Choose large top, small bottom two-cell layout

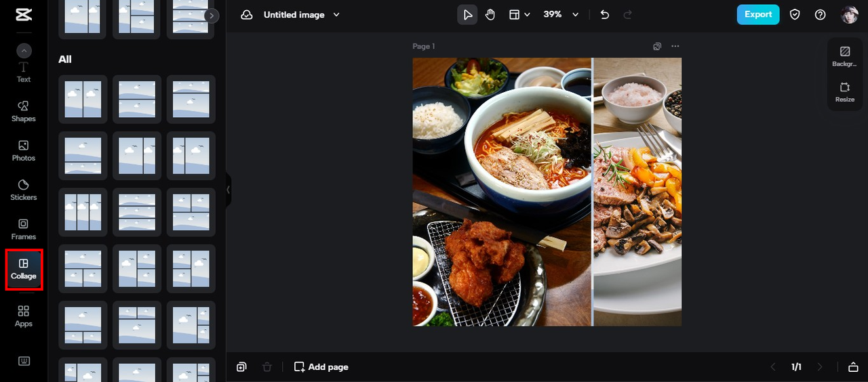click(83, 156)
